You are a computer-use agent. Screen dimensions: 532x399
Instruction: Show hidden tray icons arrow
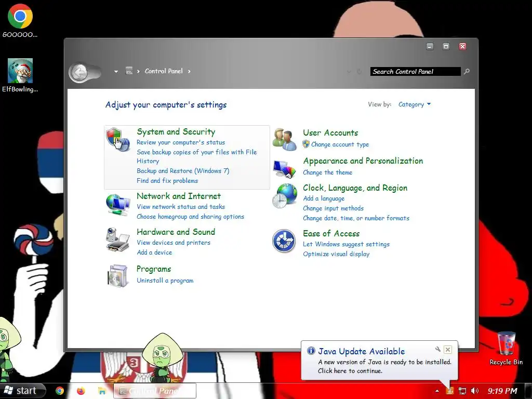437,391
